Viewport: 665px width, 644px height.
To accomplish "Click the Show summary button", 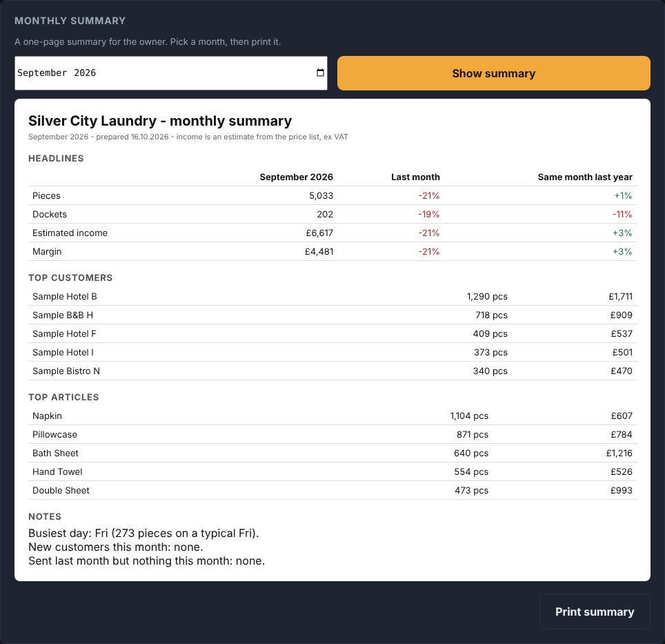I will tap(494, 73).
